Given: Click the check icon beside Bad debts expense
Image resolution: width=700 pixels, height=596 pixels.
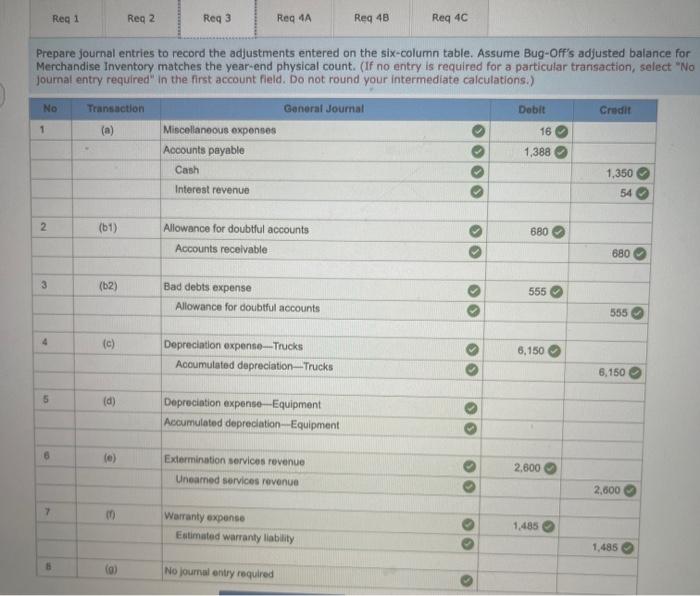Looking at the screenshot, I should tap(474, 291).
